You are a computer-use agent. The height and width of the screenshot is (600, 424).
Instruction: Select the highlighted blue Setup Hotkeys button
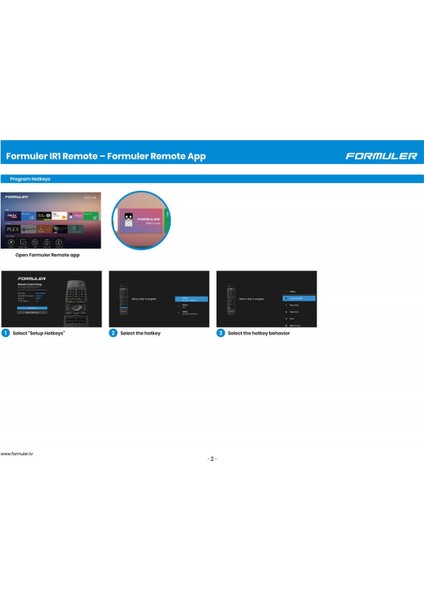coord(32,308)
